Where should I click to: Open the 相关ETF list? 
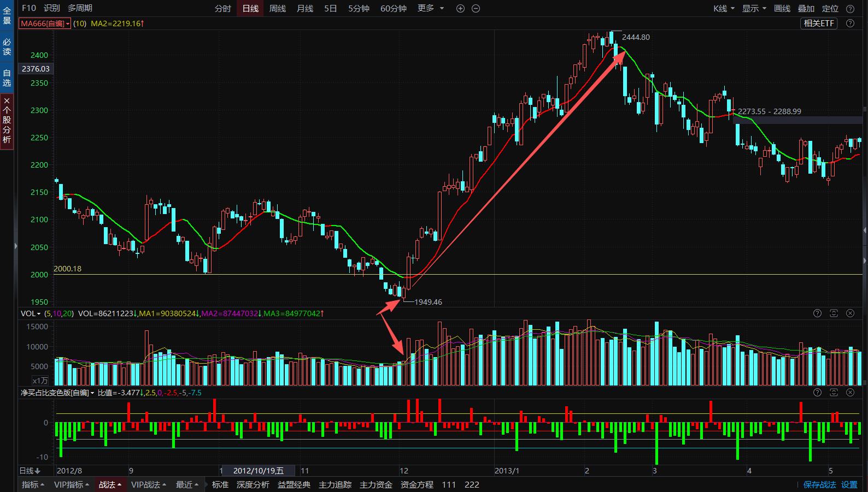[819, 23]
